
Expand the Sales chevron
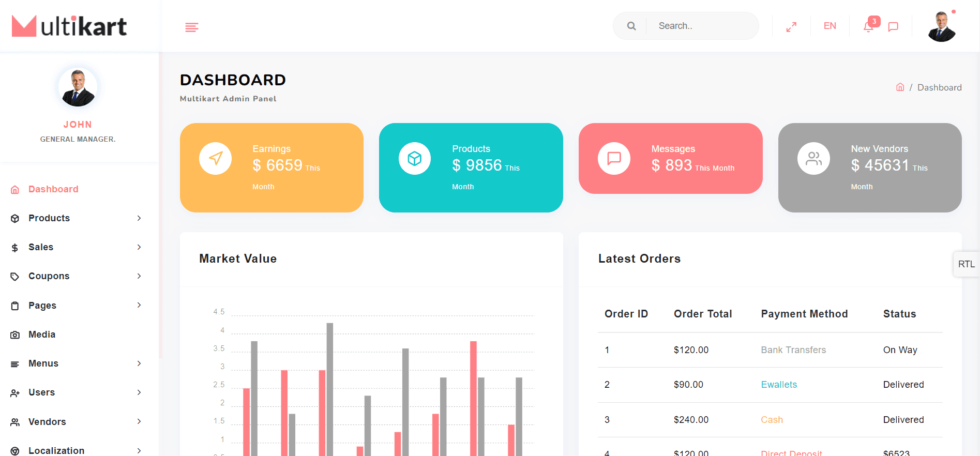pyautogui.click(x=139, y=247)
